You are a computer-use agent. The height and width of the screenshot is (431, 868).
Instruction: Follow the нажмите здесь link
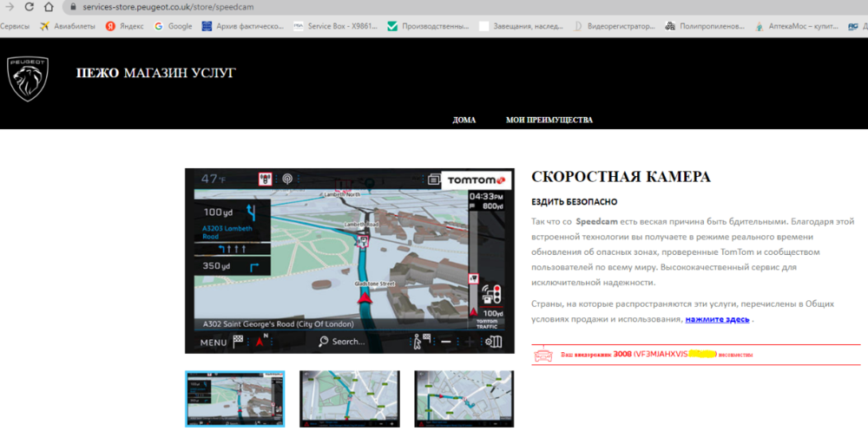click(718, 320)
